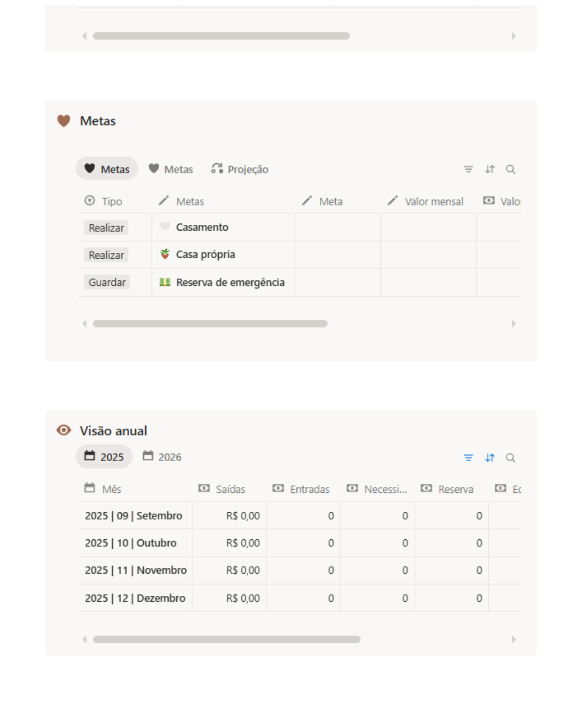This screenshot has width=582, height=728.
Task: Select the second Metas tab with gray heart
Action: click(171, 169)
